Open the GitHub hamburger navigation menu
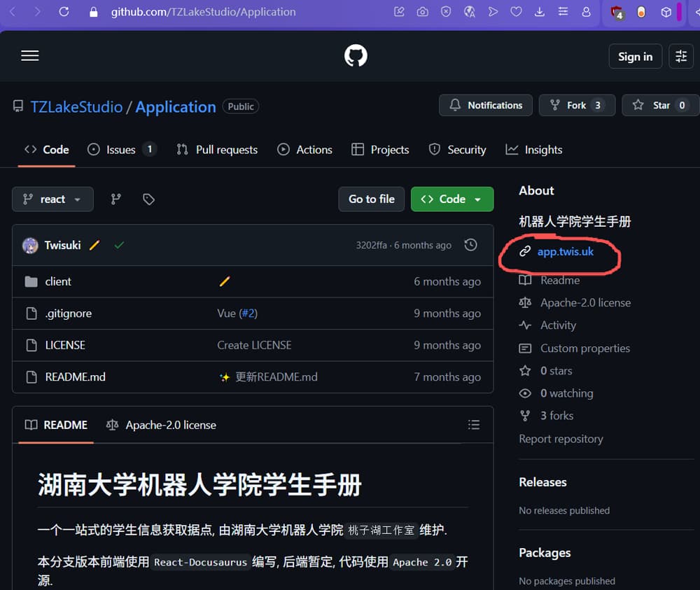The image size is (700, 590). (x=30, y=56)
